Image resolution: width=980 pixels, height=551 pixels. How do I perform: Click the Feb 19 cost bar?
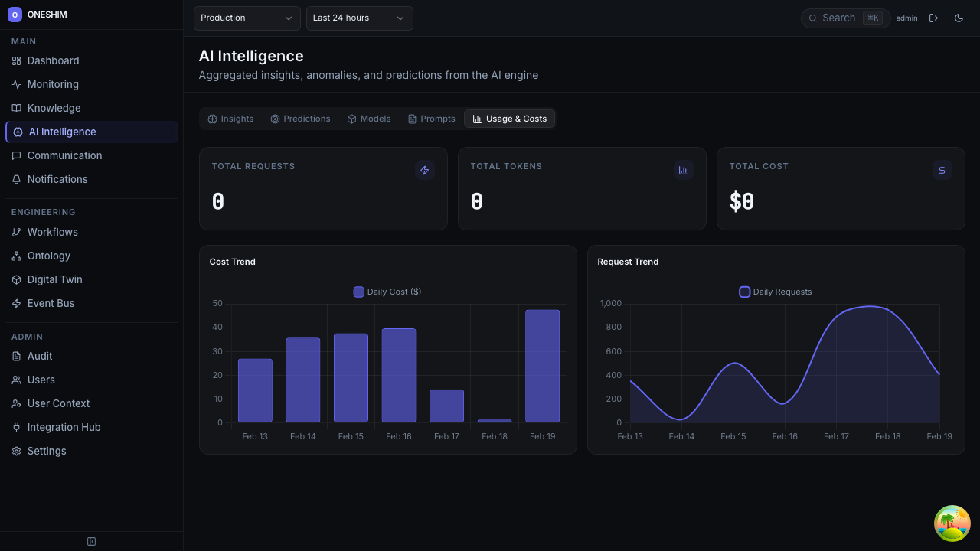coord(542,366)
